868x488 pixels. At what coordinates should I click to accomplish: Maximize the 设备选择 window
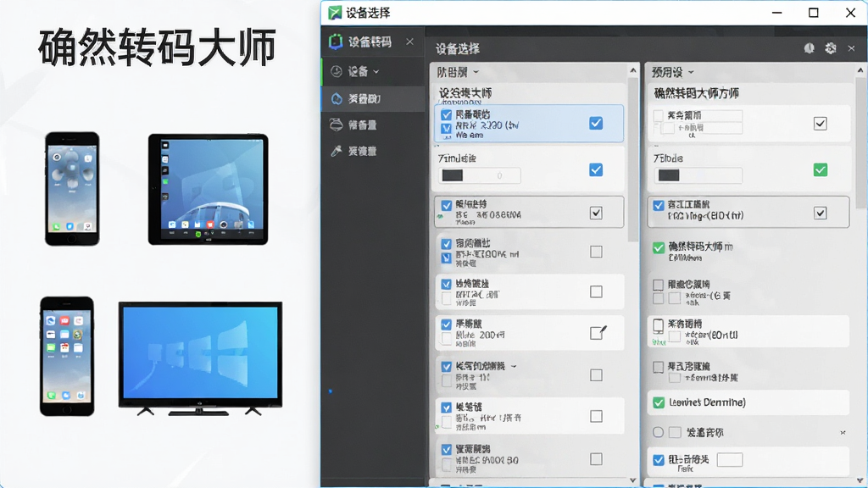pos(813,13)
